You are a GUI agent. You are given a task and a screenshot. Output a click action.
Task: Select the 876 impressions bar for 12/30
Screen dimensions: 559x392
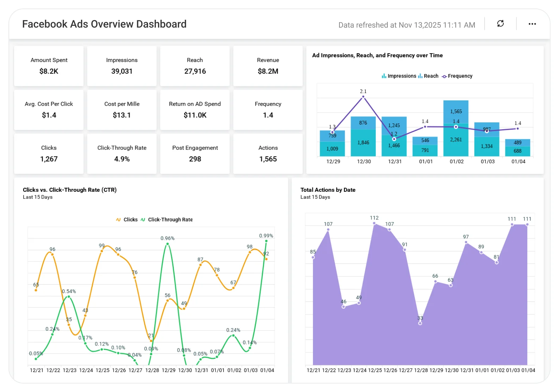(x=363, y=123)
